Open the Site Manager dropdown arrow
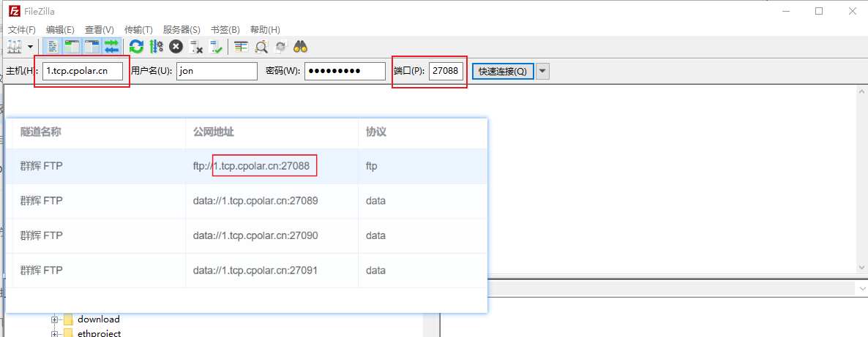 point(29,47)
